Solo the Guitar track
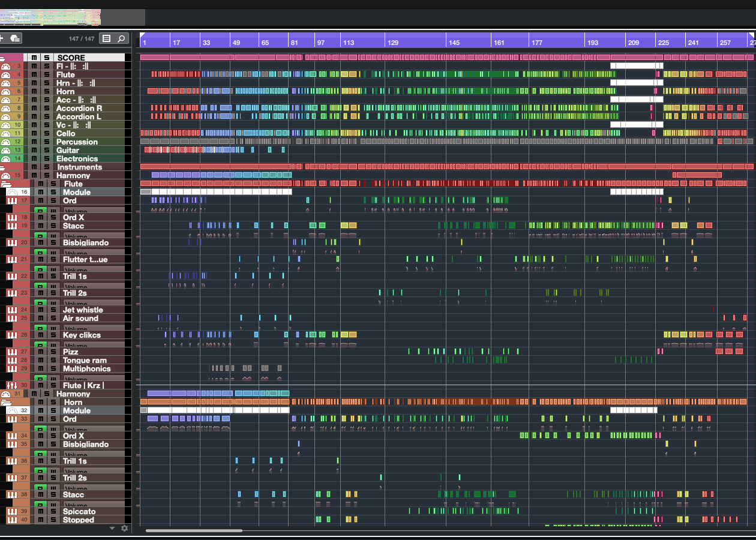The height and width of the screenshot is (540, 756). [46, 151]
